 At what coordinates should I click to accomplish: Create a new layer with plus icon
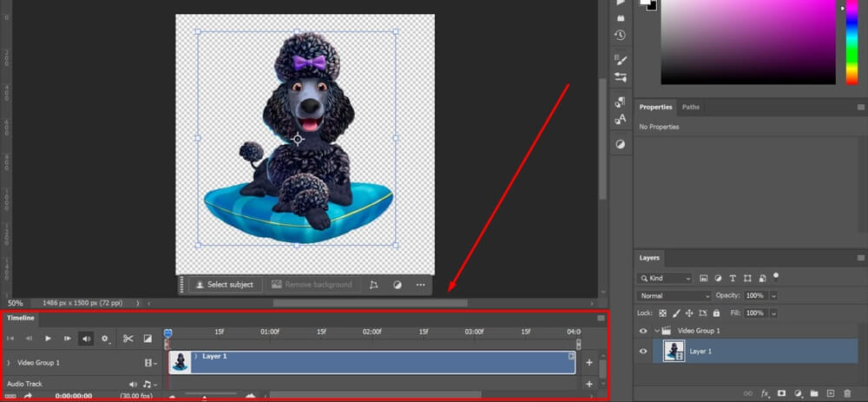[x=831, y=393]
